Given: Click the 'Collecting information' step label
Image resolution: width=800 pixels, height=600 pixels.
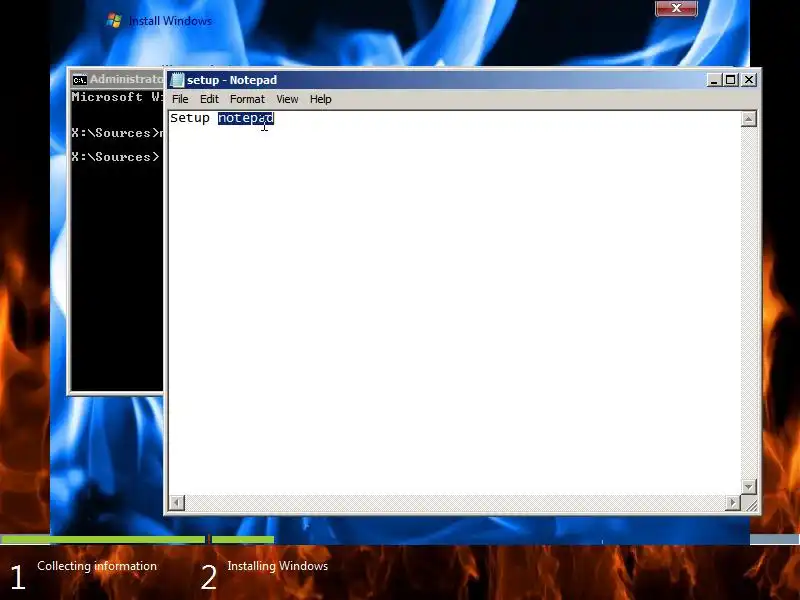Looking at the screenshot, I should 97,566.
